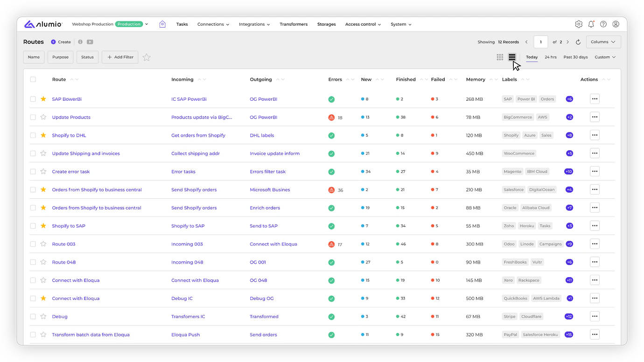Screen dimensions: 644x362
Task: Check the Update Shipping and invoices checkbox
Action: 33,153
